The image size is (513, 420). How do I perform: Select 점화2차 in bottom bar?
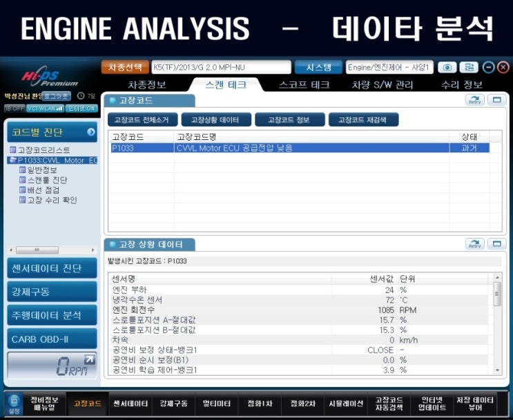click(x=303, y=404)
